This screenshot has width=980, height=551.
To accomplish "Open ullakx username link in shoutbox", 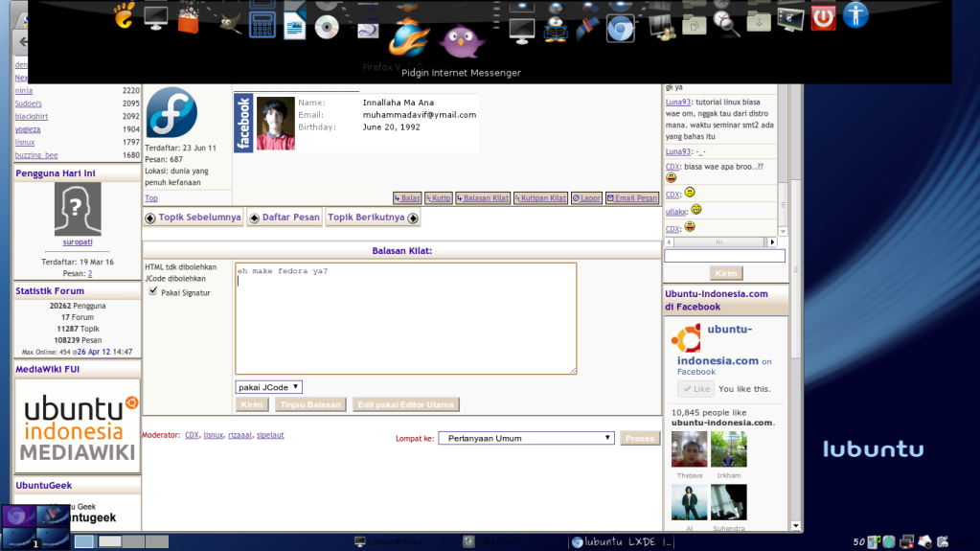I will 675,212.
